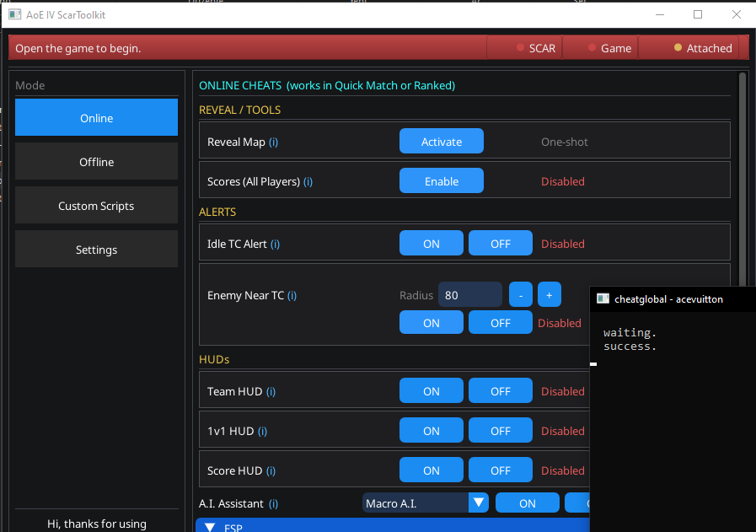This screenshot has width=756, height=532.
Task: Click the 'waiting.' console line
Action: [x=630, y=333]
